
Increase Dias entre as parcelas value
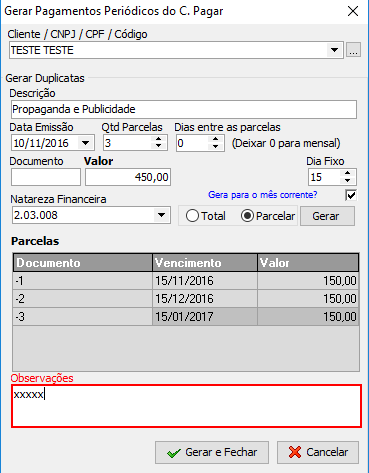216,139
